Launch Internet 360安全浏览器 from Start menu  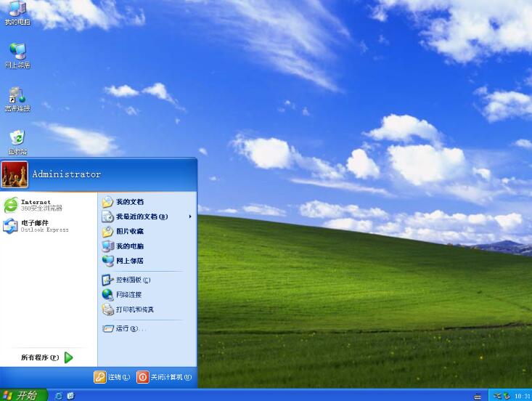coord(49,205)
